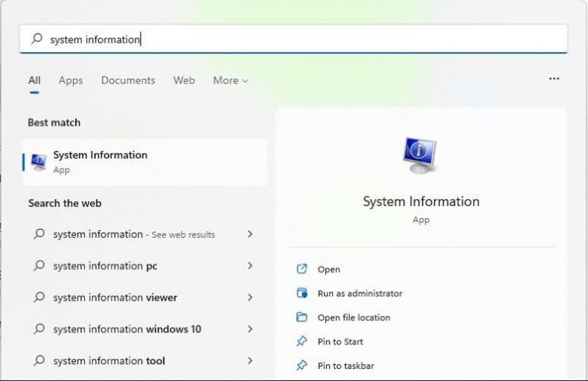The width and height of the screenshot is (588, 381).
Task: Expand arrow for 'system information pc' suggestion
Action: pos(250,265)
